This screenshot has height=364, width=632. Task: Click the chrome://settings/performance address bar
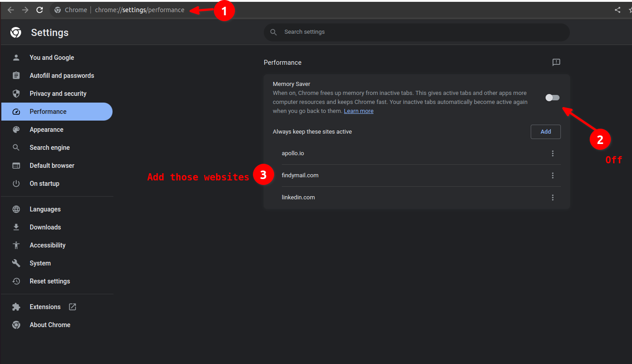pyautogui.click(x=140, y=10)
